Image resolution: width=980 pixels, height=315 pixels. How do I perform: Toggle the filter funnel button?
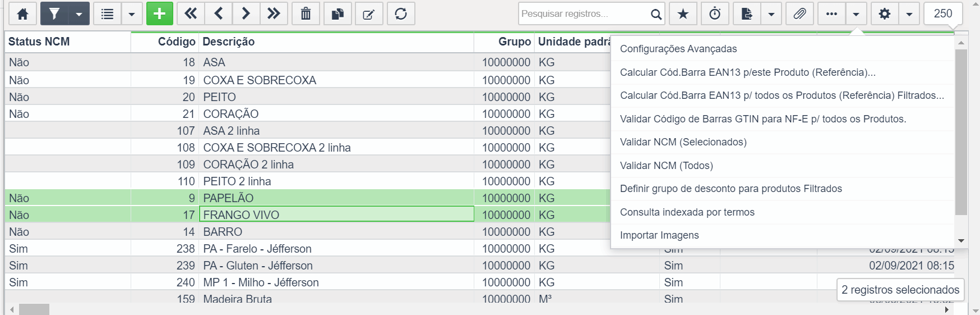(x=54, y=14)
